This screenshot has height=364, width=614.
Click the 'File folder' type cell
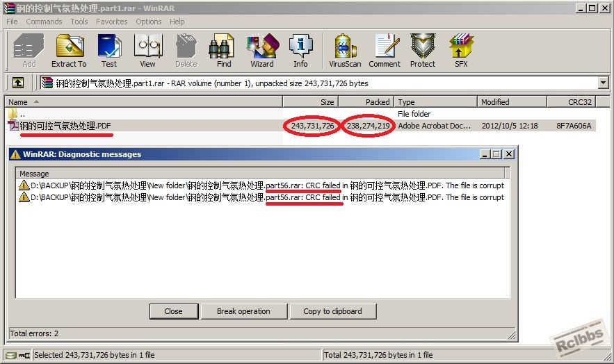click(414, 114)
